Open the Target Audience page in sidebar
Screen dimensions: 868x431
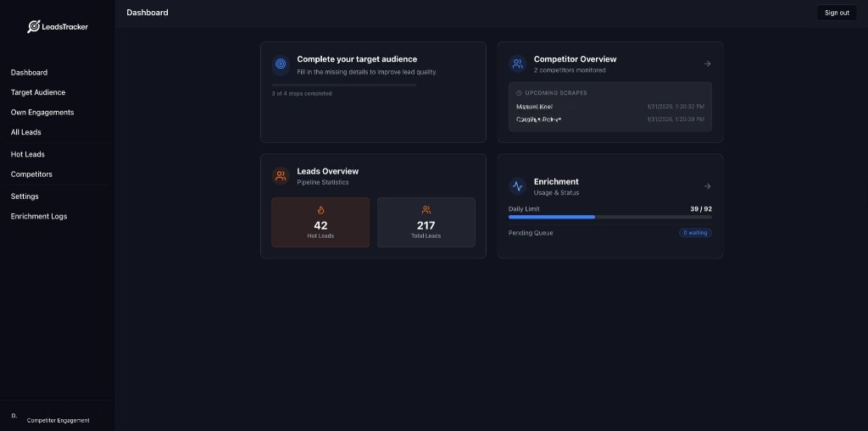[x=38, y=92]
